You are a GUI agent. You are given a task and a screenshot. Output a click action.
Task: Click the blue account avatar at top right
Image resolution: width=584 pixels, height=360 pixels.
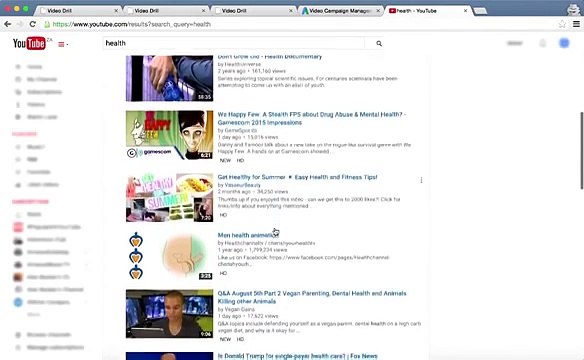click(564, 43)
